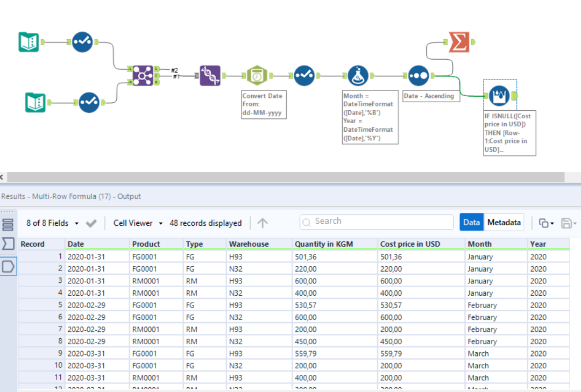
Task: Select the Formula flask tool
Action: pyautogui.click(x=358, y=76)
